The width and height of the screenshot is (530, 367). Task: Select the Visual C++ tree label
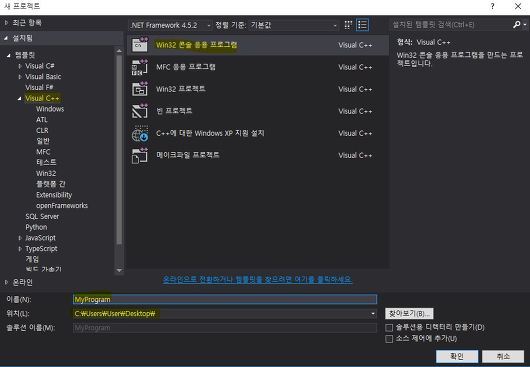coord(42,98)
